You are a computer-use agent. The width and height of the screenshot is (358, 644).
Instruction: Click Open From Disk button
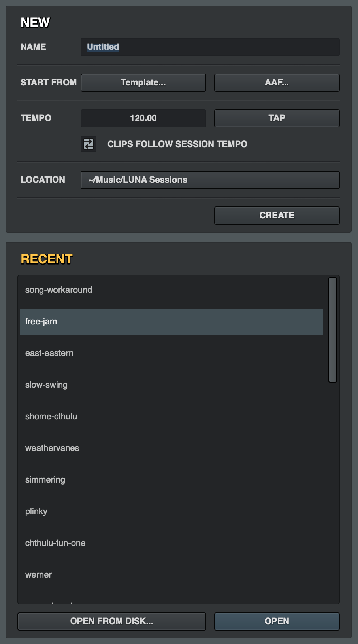point(112,621)
